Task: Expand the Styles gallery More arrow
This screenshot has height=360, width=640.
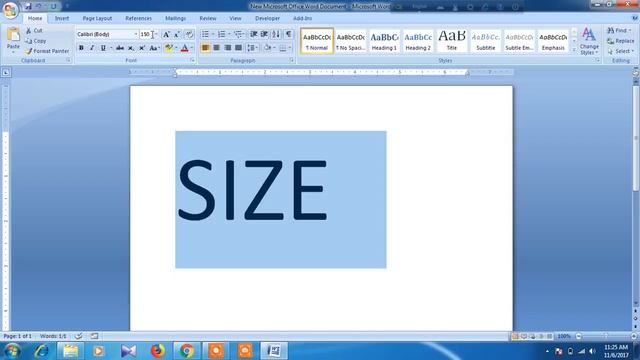Action: tap(574, 50)
